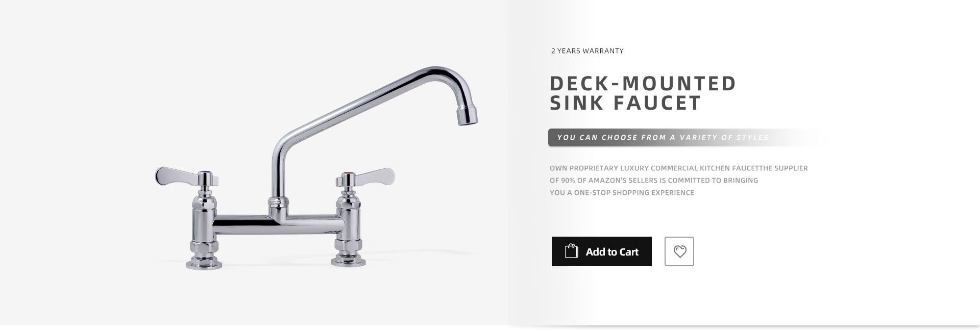Click the description line about Amazon's sellers
Image resolution: width=980 pixels, height=331 pixels.
[654, 181]
